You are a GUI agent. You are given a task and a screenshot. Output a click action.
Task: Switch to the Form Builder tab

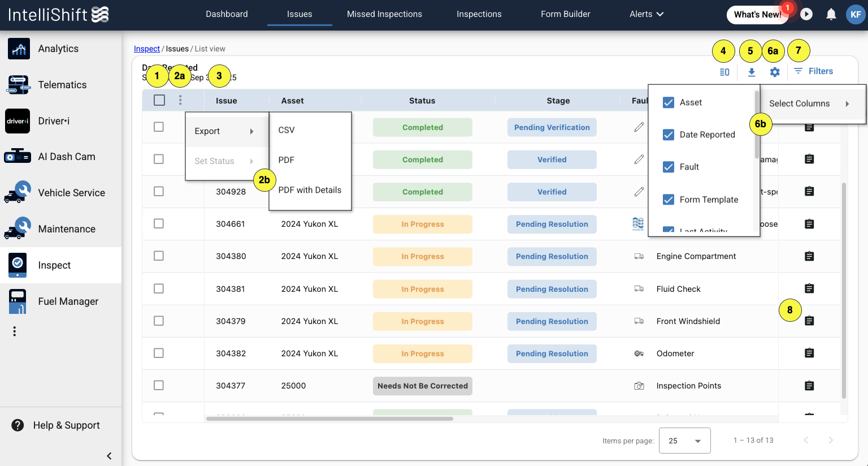pyautogui.click(x=566, y=14)
